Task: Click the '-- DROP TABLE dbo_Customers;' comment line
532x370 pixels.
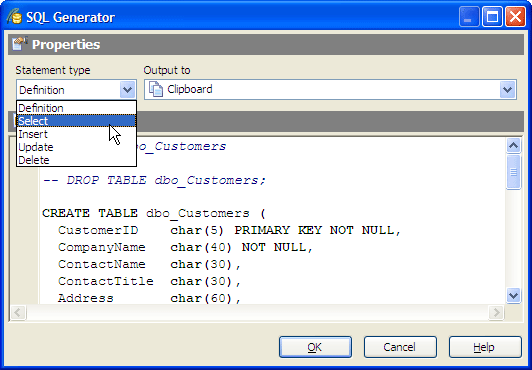Action: [x=154, y=180]
